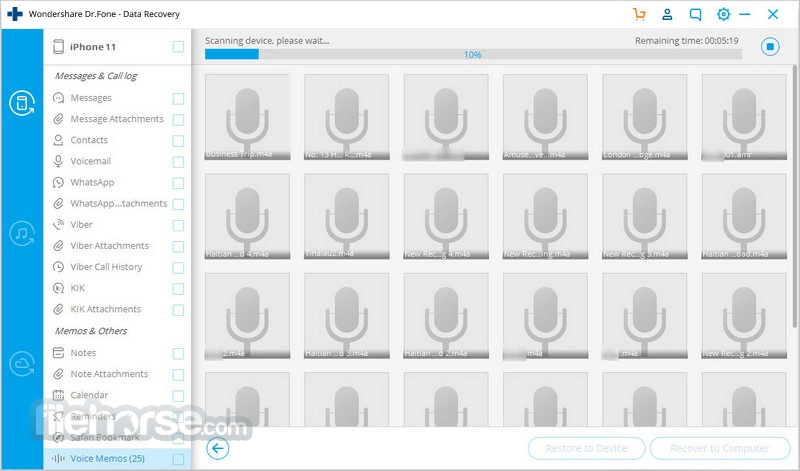800x471 pixels.
Task: Select the Haitian ...d 4.m4a thumbnail
Action: [247, 216]
